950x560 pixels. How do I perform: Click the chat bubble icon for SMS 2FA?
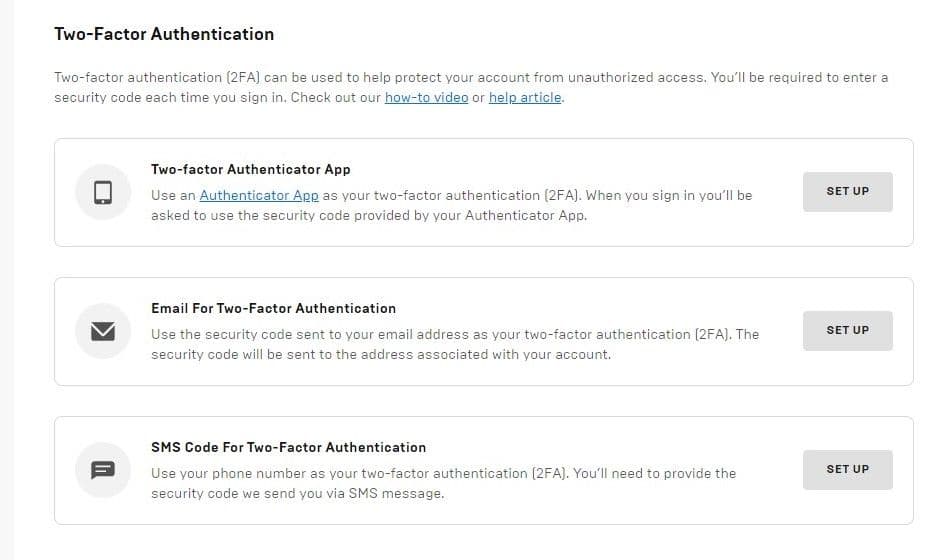coord(103,470)
